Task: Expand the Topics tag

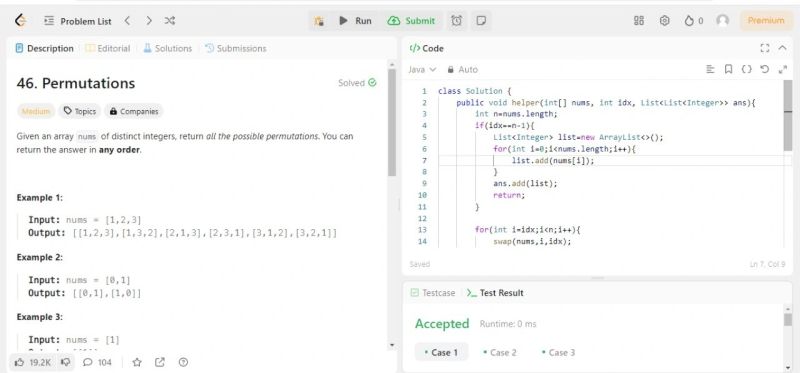Action: pyautogui.click(x=80, y=111)
